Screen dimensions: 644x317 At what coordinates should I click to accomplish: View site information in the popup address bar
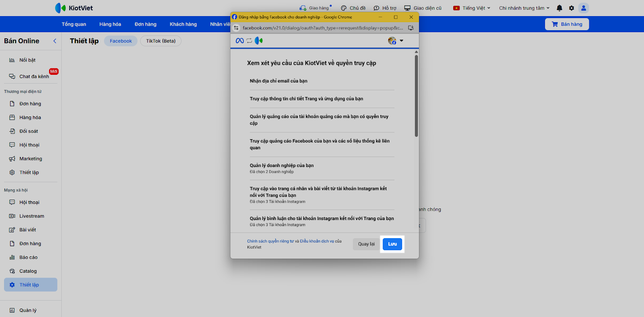(236, 28)
